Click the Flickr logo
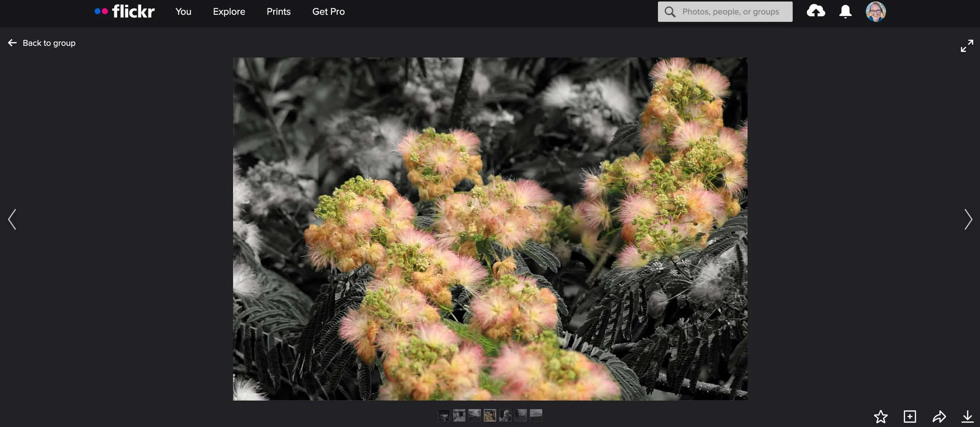 click(x=125, y=11)
